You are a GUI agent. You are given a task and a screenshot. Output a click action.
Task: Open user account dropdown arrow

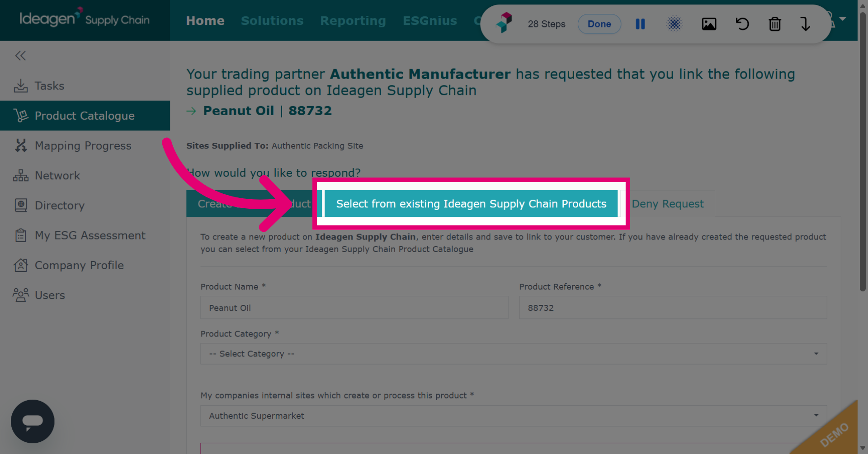[x=843, y=19]
